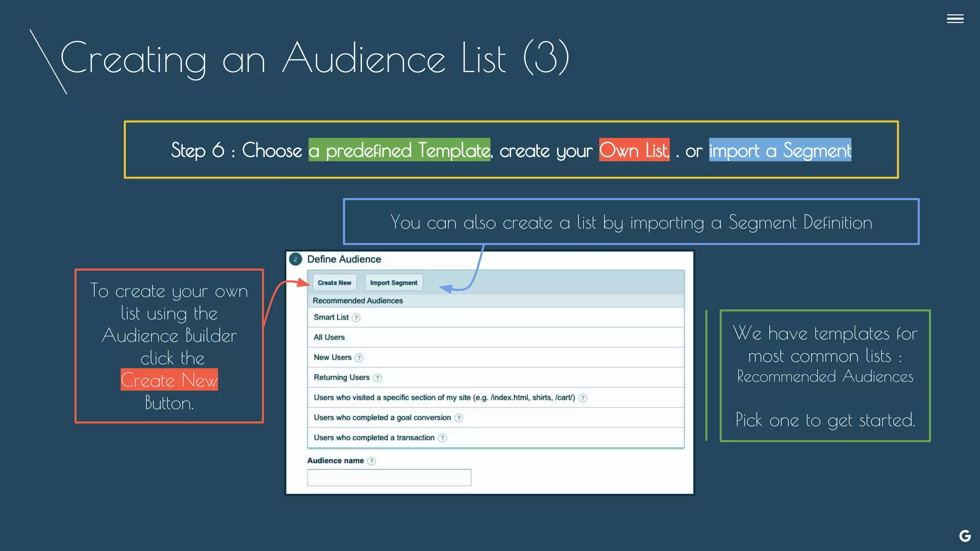Open the hamburger menu icon
This screenshot has height=551, width=980.
tap(955, 19)
